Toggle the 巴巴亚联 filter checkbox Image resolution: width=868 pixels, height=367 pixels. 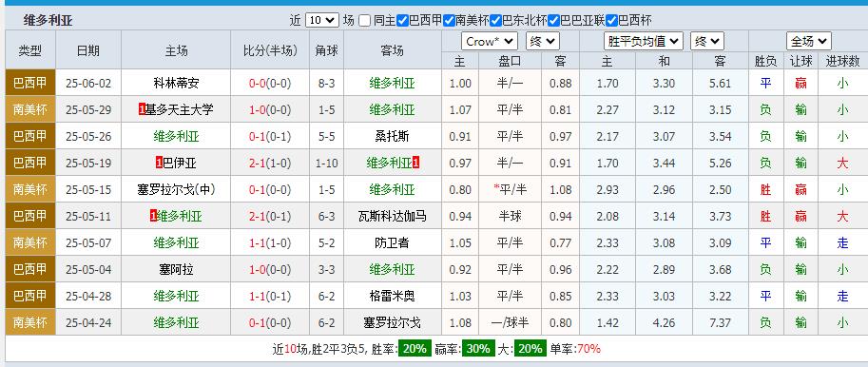tap(553, 21)
